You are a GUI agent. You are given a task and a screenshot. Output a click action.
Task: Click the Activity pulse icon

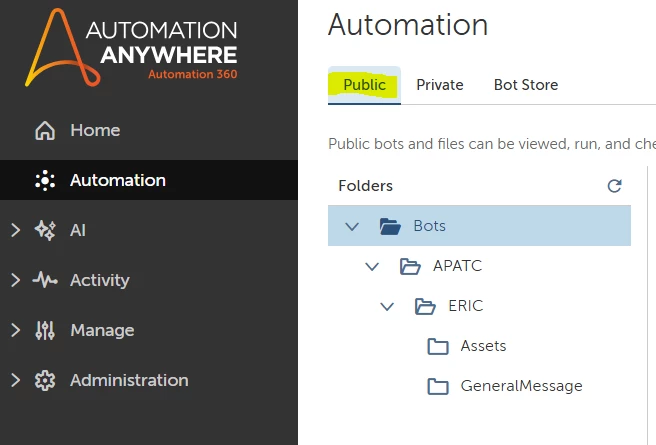coord(45,280)
